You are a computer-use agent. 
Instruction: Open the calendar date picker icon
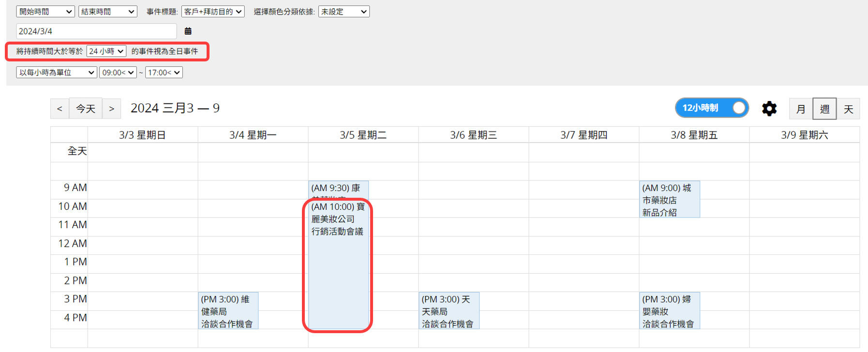188,31
